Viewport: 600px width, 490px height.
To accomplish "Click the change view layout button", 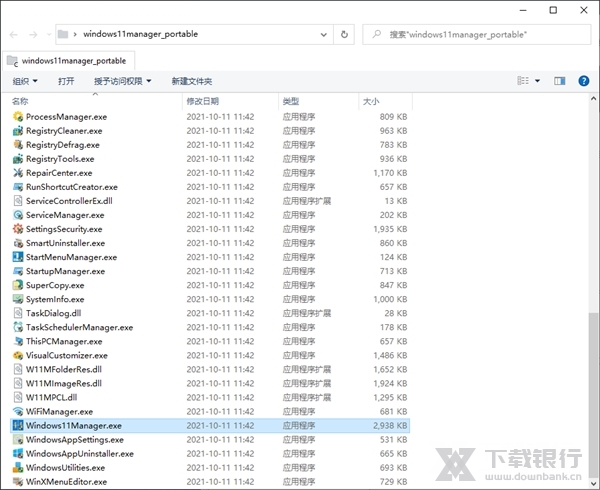I will point(523,81).
